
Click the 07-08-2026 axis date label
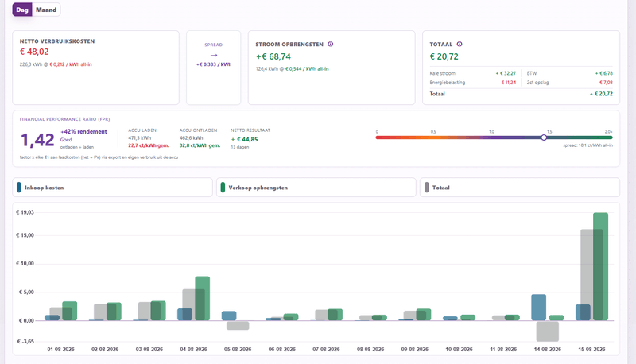(x=326, y=350)
